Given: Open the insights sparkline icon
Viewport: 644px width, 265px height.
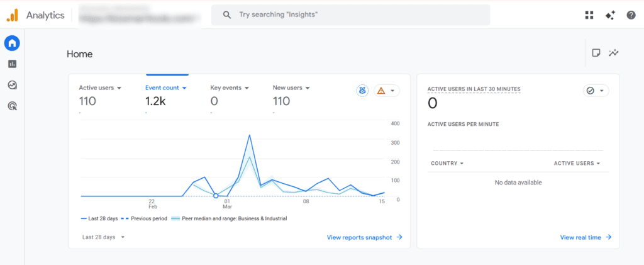Looking at the screenshot, I should click(614, 54).
